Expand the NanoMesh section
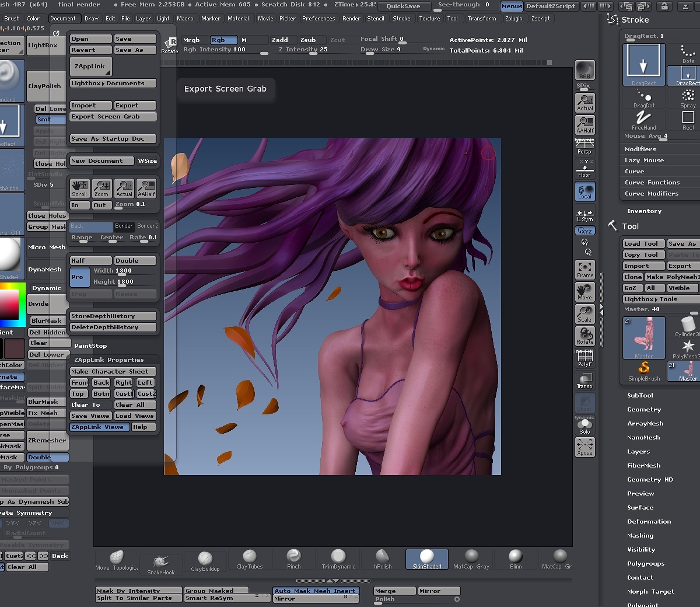Screen dimensions: 700x607 coord(643,437)
